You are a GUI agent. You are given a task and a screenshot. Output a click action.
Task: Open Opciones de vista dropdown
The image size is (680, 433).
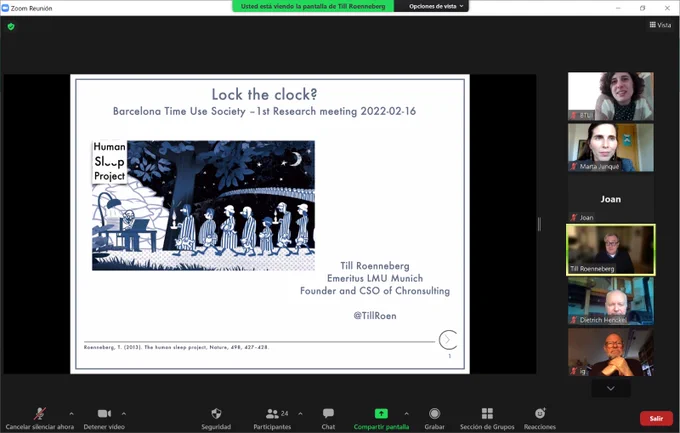(x=436, y=6)
